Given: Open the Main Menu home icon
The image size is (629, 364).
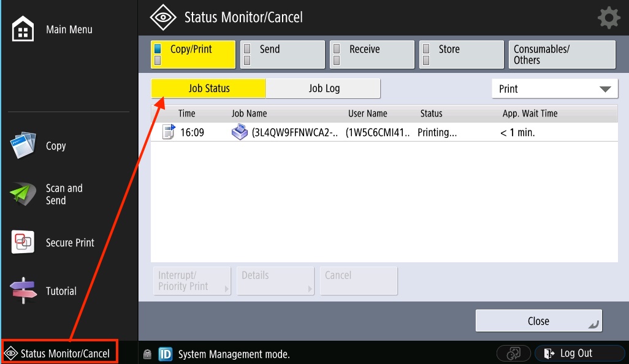Looking at the screenshot, I should (x=23, y=29).
